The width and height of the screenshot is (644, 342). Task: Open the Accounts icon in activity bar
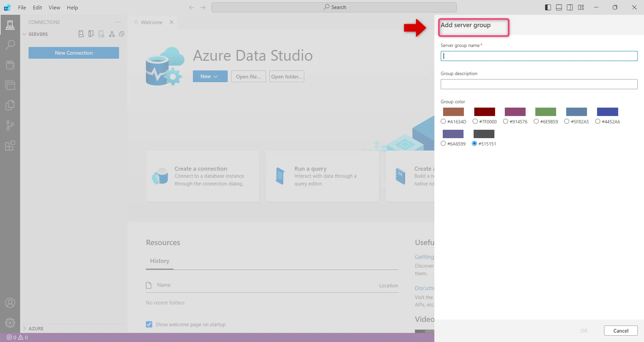coord(10,303)
